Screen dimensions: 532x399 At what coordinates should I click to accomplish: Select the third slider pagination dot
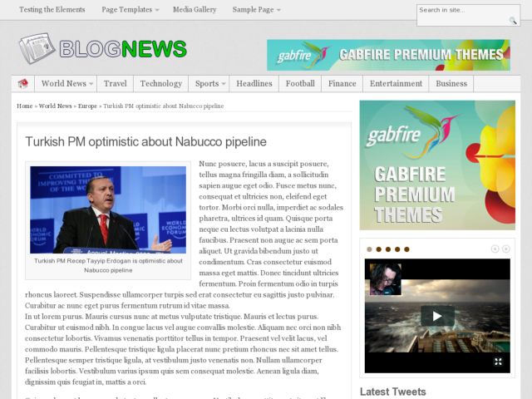[388, 249]
